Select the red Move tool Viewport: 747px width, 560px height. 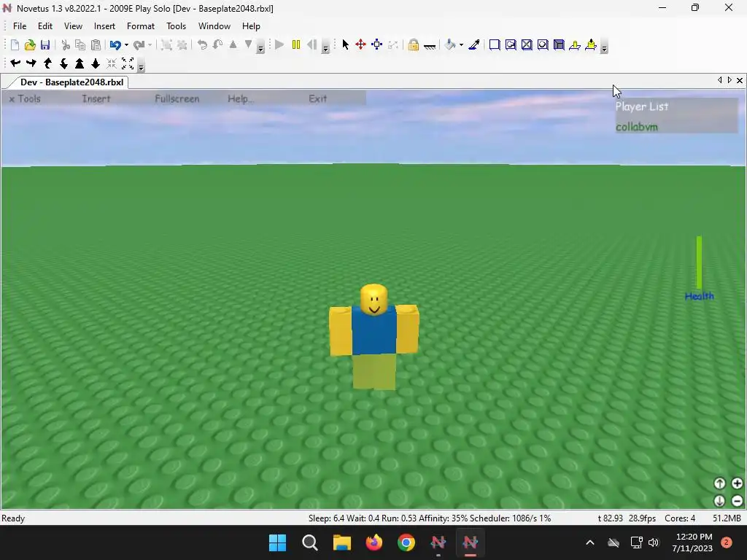pyautogui.click(x=360, y=44)
